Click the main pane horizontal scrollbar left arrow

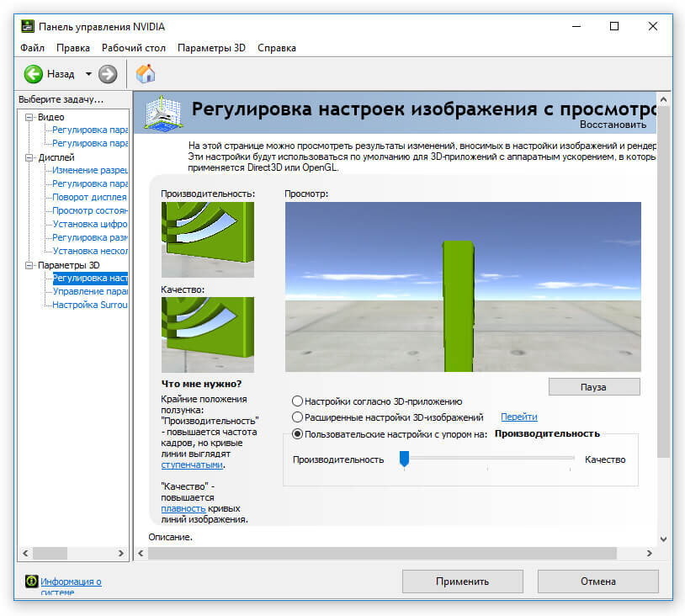tap(141, 553)
